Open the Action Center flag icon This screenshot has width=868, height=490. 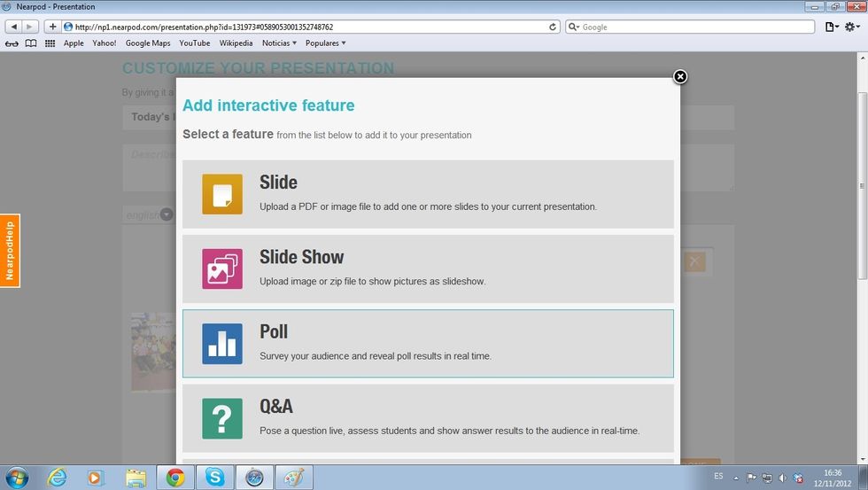(x=751, y=478)
